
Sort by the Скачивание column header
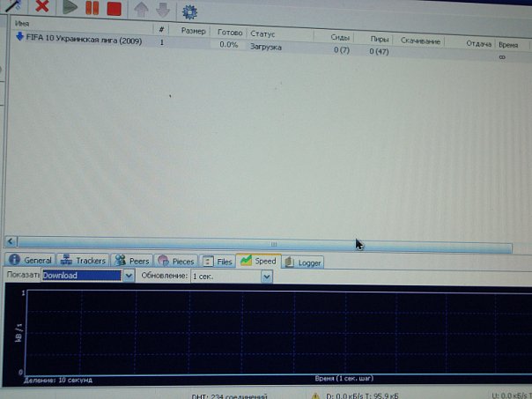(x=420, y=41)
